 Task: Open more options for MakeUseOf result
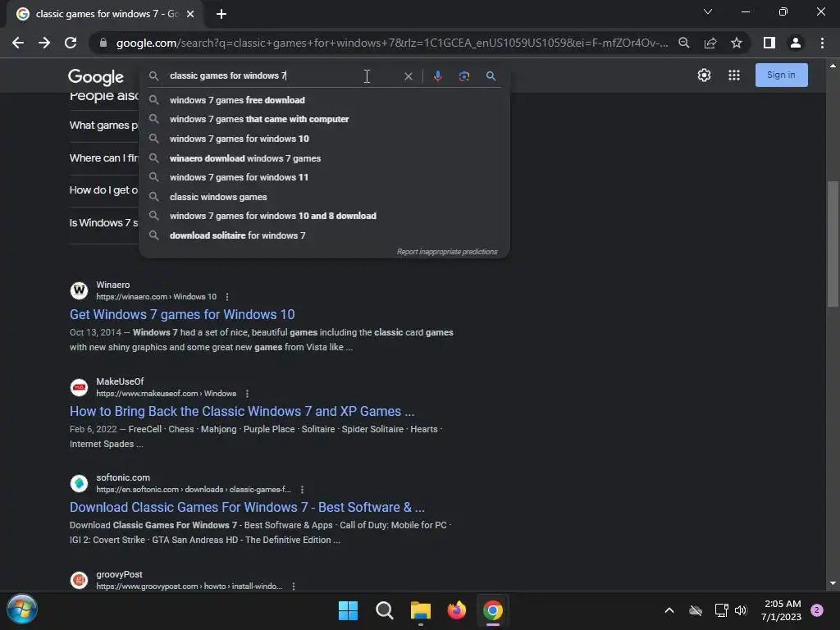pyautogui.click(x=247, y=394)
